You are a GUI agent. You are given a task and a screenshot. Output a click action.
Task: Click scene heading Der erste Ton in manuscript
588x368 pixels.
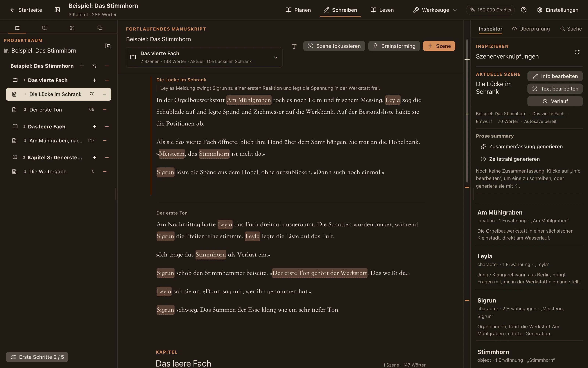click(x=172, y=213)
